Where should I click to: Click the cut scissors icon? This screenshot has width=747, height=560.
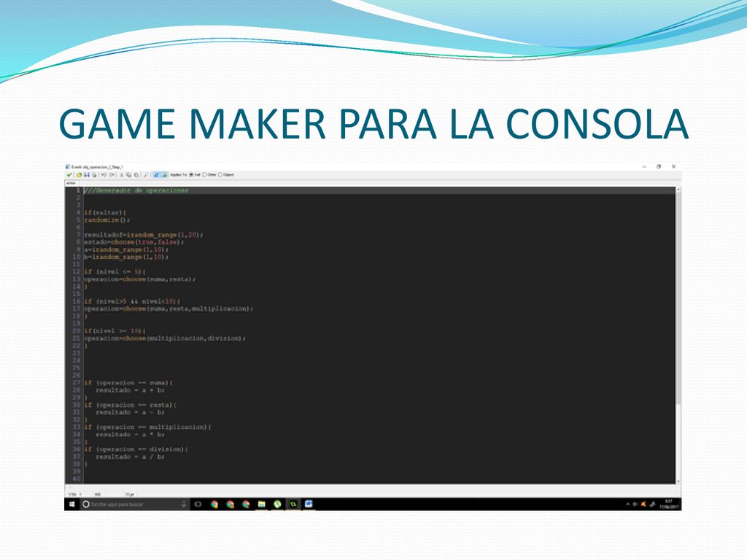click(x=122, y=175)
